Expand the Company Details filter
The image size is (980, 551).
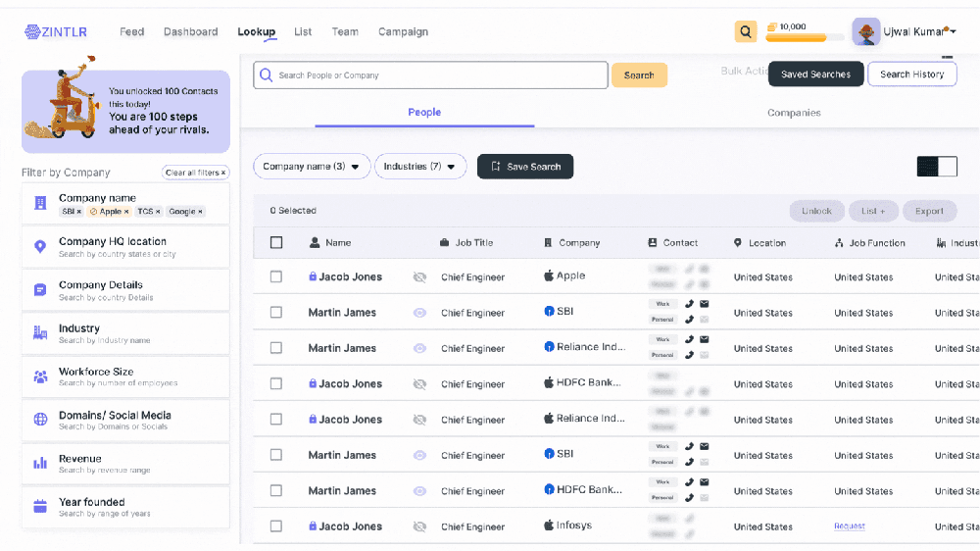pos(125,290)
